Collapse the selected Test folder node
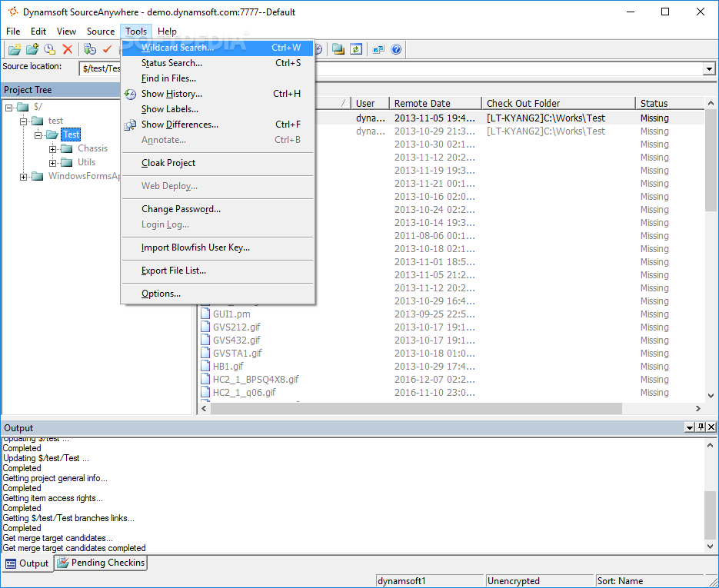The width and height of the screenshot is (719, 588). point(38,135)
